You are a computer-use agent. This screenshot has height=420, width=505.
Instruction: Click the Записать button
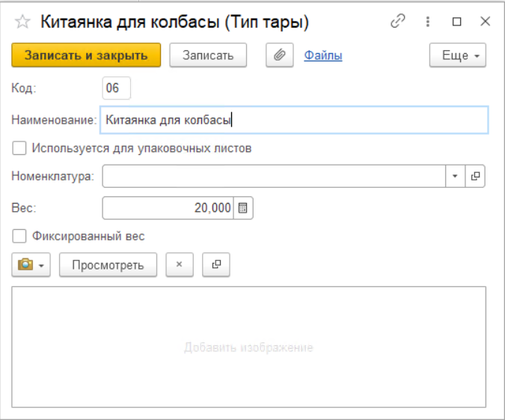click(208, 55)
